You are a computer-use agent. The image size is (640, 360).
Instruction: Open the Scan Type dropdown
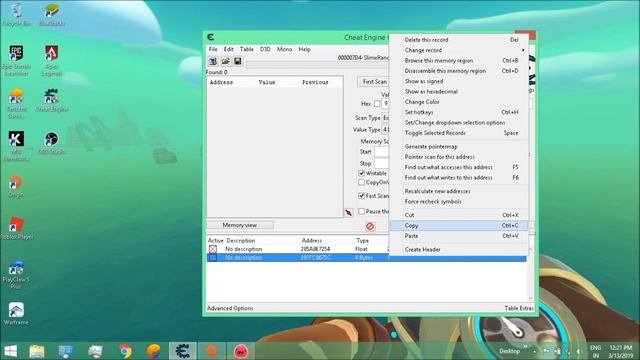pyautogui.click(x=385, y=118)
